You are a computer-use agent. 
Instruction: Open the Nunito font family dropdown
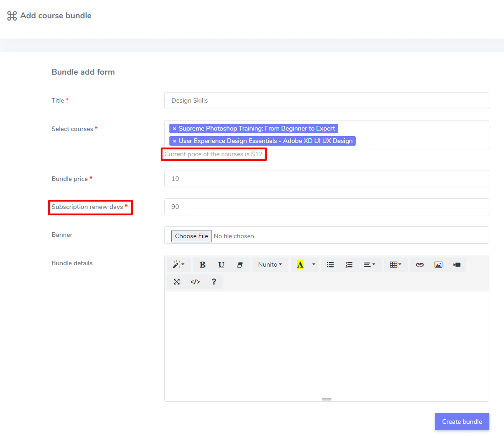click(270, 265)
